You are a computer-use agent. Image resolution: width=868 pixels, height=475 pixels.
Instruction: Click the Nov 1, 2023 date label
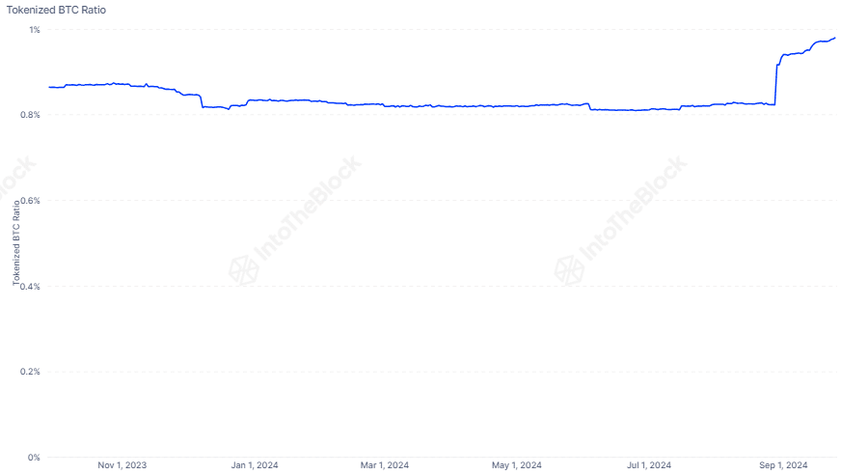122,465
